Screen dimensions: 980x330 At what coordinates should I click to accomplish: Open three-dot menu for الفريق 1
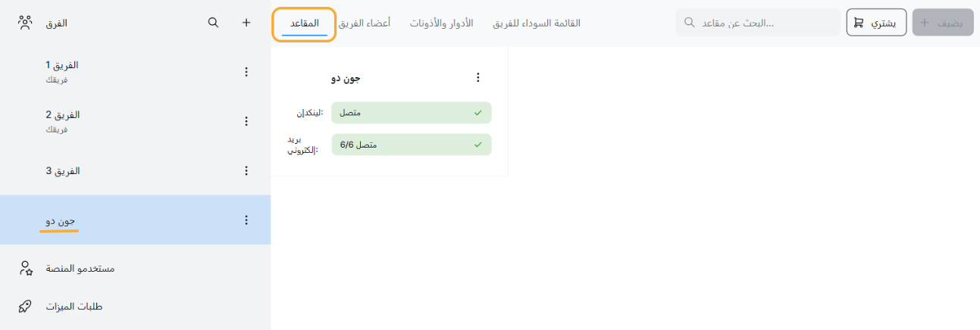click(x=246, y=72)
